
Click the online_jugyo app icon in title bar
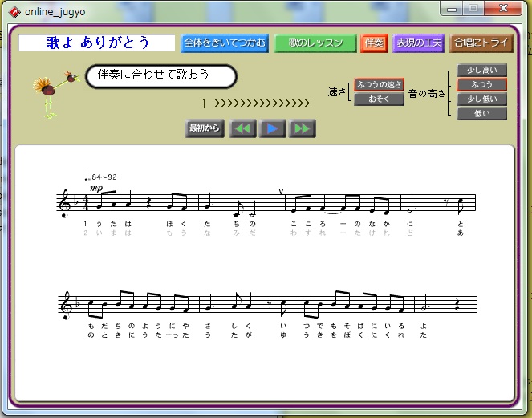14,12
